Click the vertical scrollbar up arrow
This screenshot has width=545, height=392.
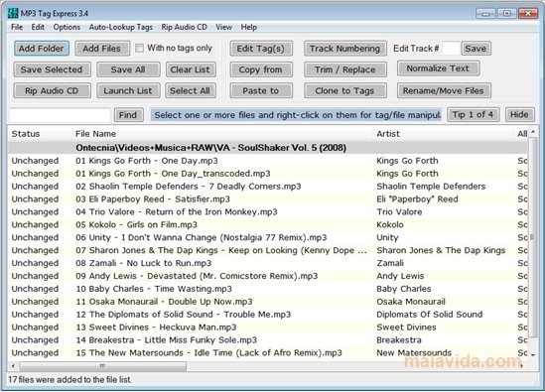tap(533, 132)
